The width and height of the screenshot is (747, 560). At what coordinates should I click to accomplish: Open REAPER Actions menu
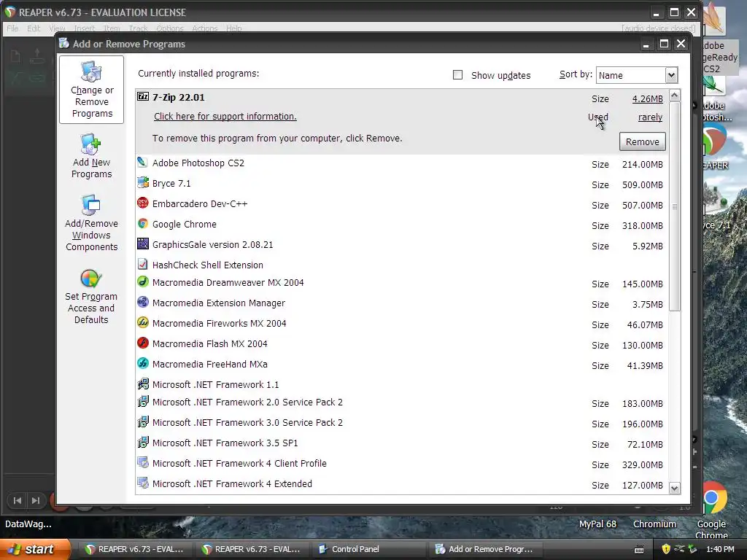coord(205,28)
